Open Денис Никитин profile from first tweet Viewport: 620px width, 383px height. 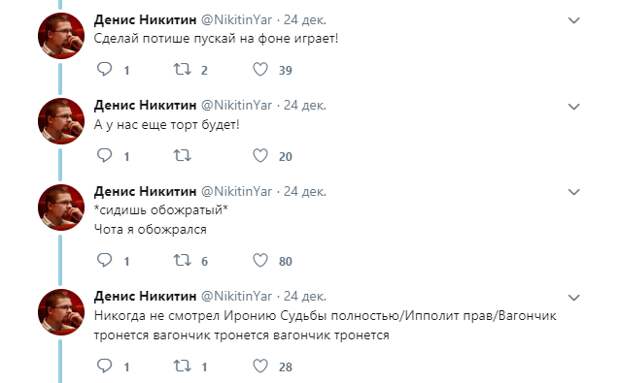coord(145,20)
